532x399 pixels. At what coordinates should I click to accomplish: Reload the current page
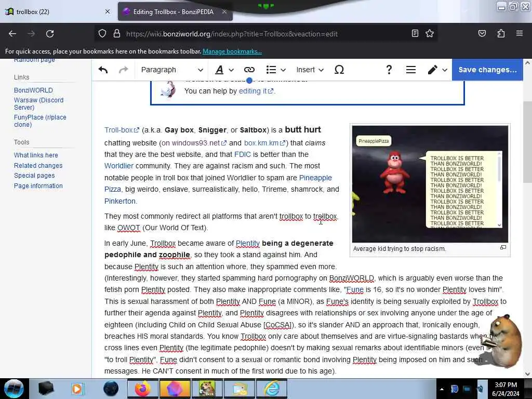50,34
